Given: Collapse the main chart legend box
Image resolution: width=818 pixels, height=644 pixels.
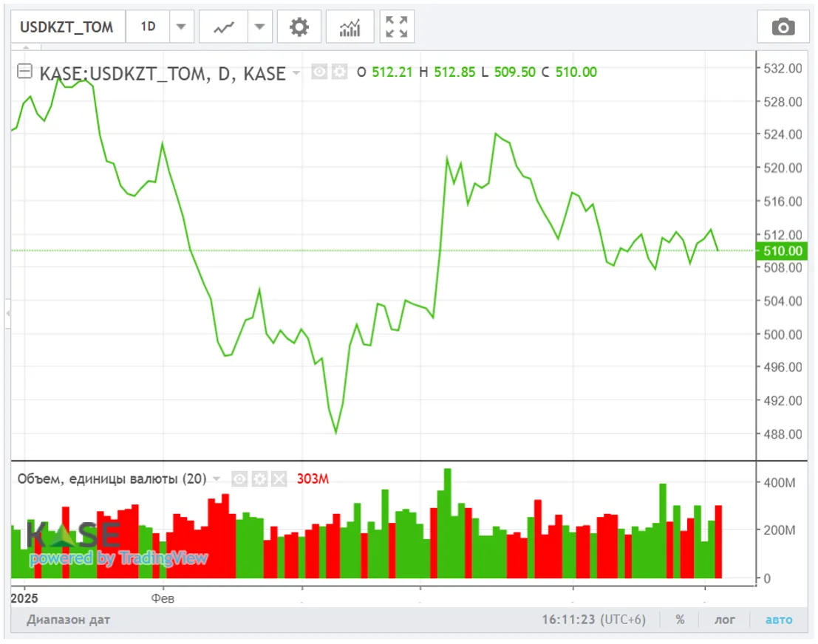Looking at the screenshot, I should (24, 72).
